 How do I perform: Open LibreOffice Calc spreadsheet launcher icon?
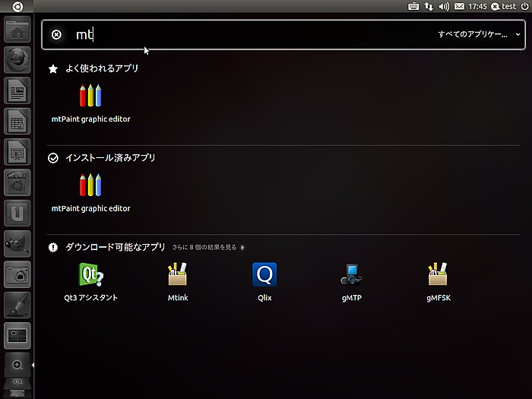point(17,121)
